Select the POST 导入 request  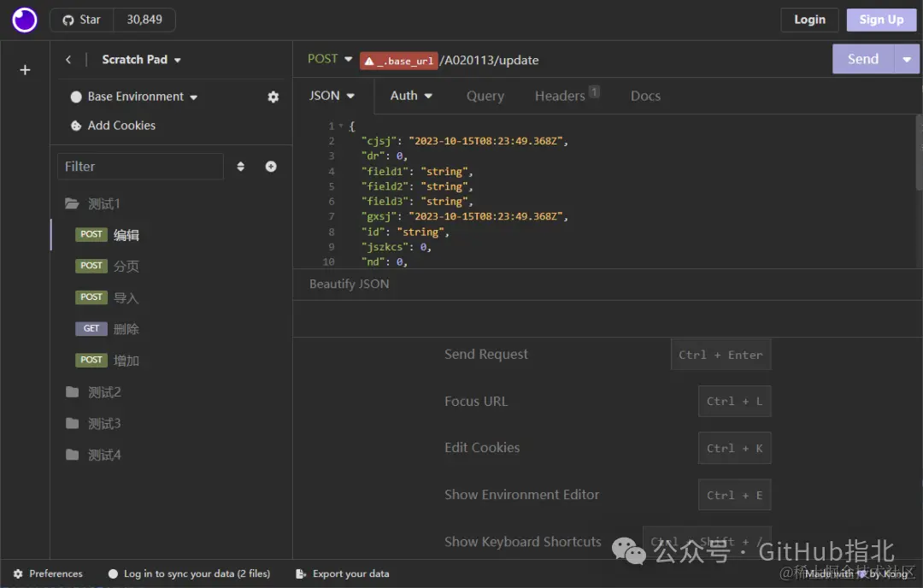(171, 297)
